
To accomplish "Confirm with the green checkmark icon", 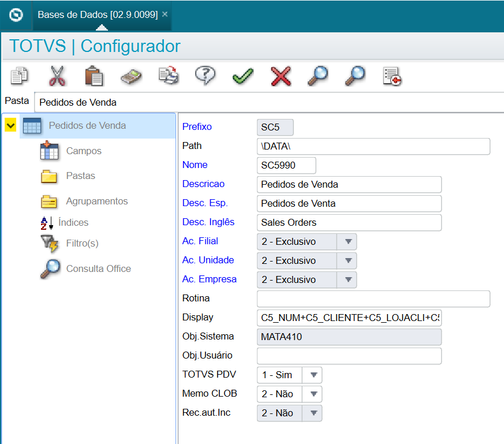I will [x=242, y=76].
